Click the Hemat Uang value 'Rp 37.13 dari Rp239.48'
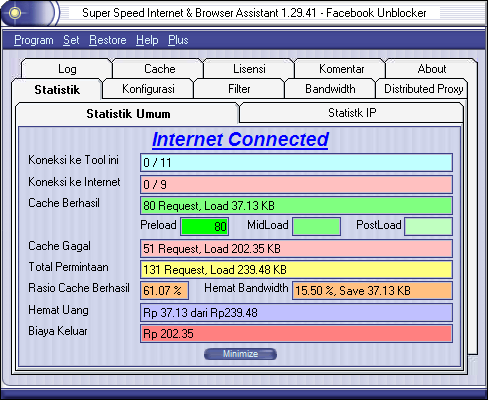This screenshot has height=400, width=488. pos(296,313)
